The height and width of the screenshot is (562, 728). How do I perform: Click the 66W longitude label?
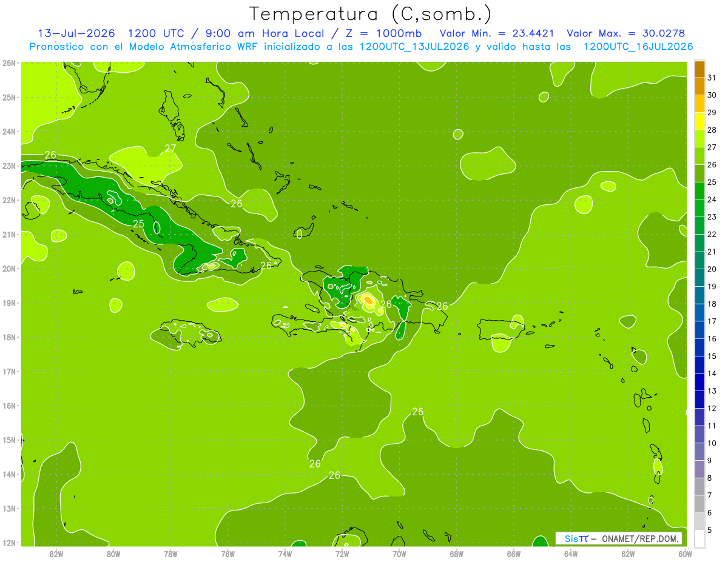(x=514, y=554)
